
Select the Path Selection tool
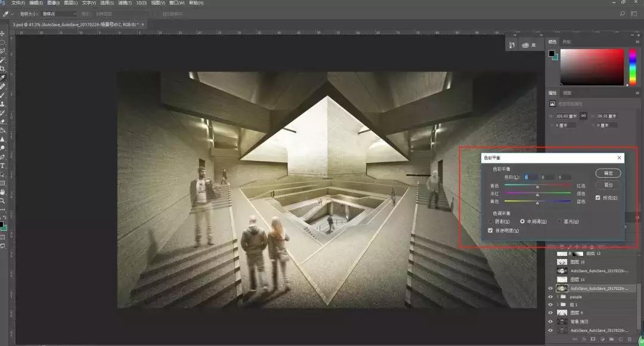pyautogui.click(x=2, y=174)
